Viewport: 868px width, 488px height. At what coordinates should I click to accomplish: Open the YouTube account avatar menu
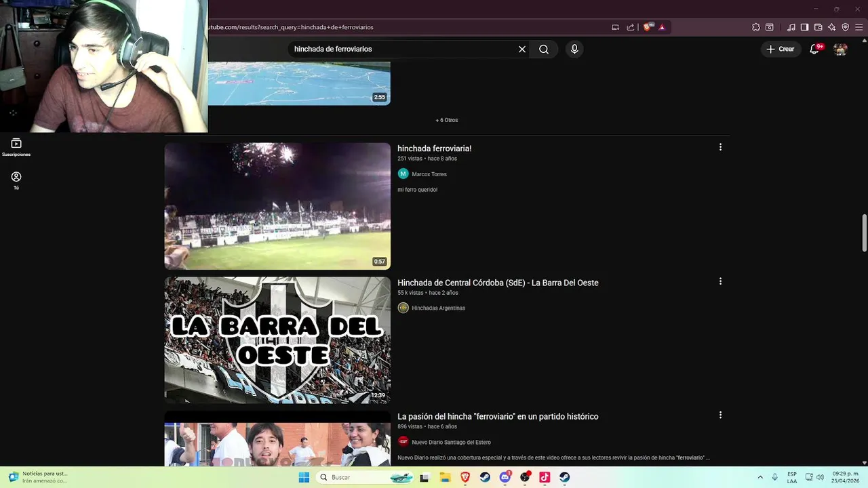point(840,49)
